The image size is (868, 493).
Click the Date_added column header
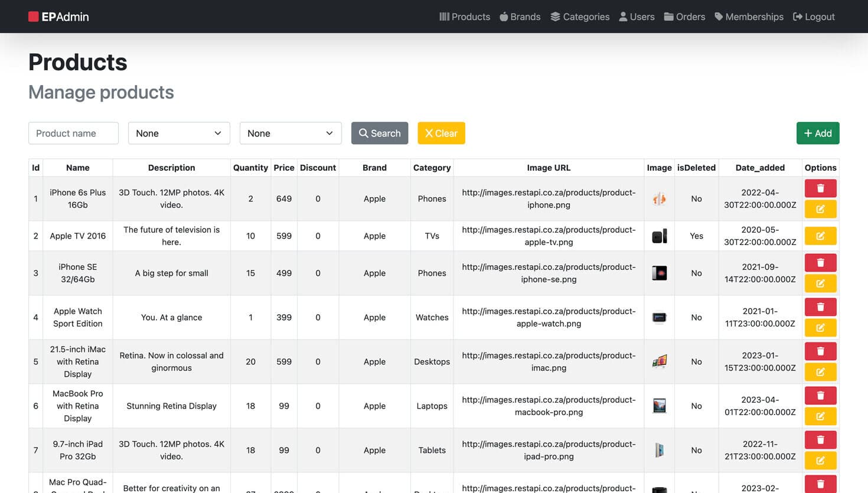pos(760,168)
